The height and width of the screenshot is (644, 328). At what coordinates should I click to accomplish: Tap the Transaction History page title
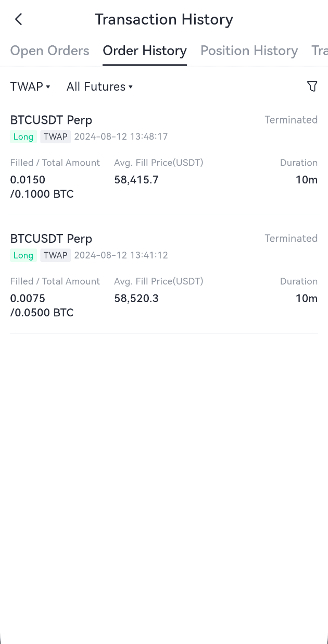coord(163,19)
